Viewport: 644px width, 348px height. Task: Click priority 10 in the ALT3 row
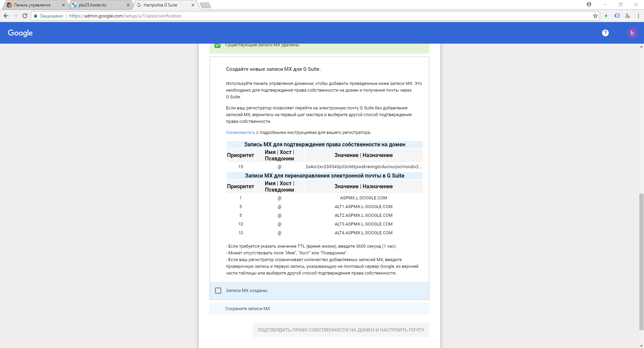coord(241,224)
